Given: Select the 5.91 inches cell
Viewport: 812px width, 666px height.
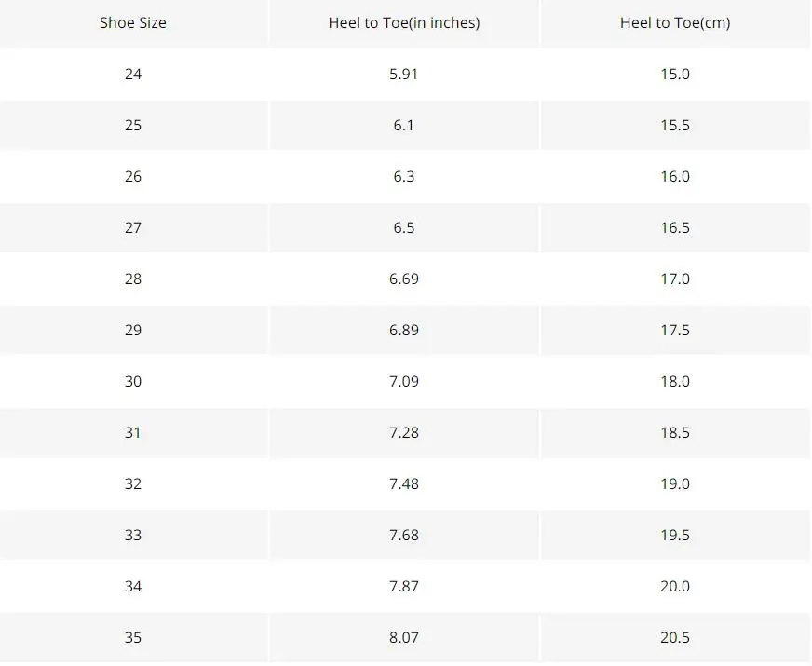Looking at the screenshot, I should pos(404,75).
